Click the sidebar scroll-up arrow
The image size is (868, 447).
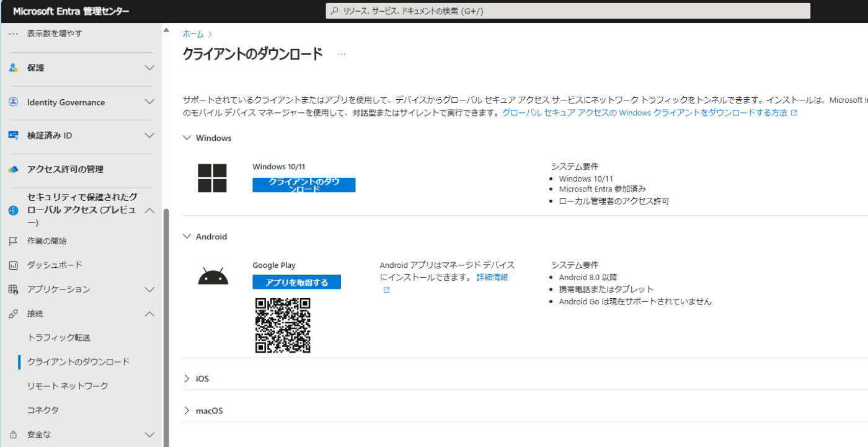tap(166, 30)
